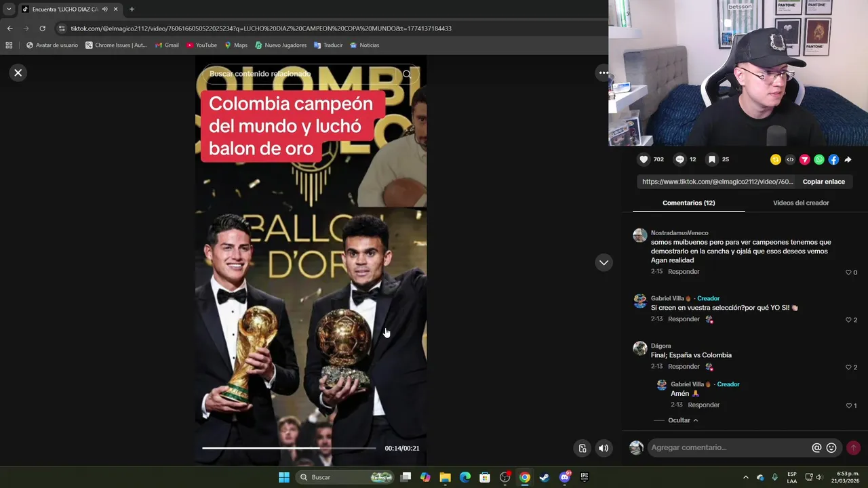Open Discord from the taskbar

point(564,477)
